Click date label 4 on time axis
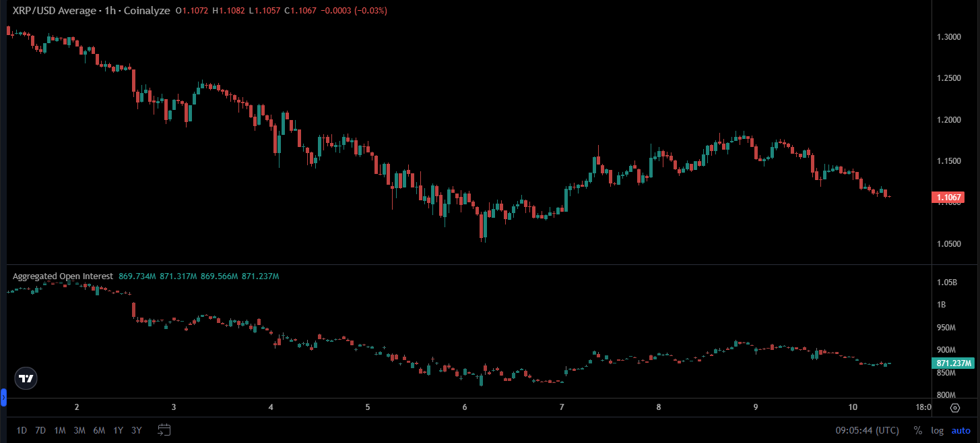The height and width of the screenshot is (443, 980). tap(271, 407)
